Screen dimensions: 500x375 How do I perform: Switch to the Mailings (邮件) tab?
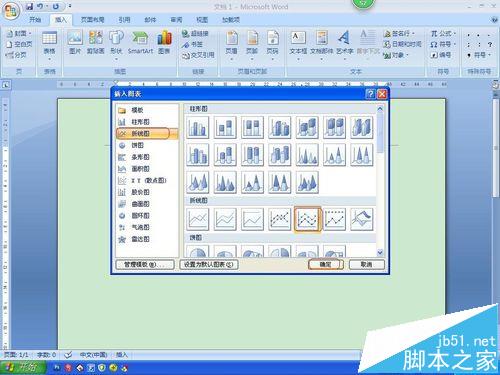150,20
